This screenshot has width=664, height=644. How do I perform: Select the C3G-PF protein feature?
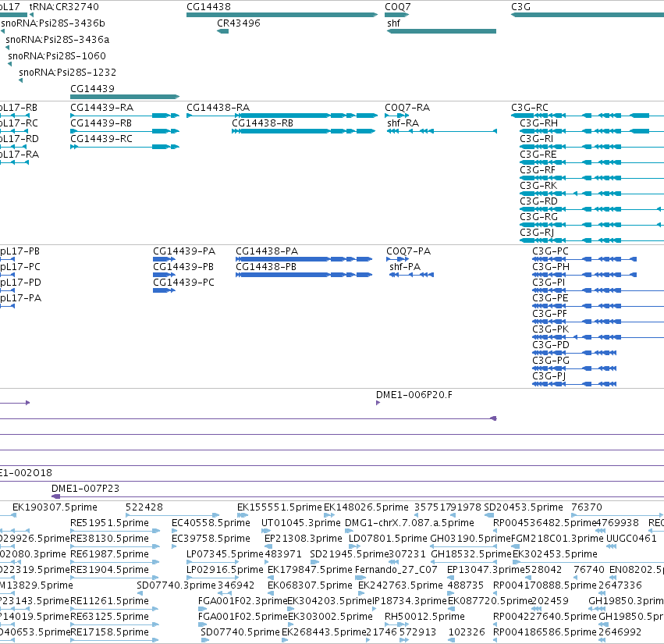coord(598,322)
